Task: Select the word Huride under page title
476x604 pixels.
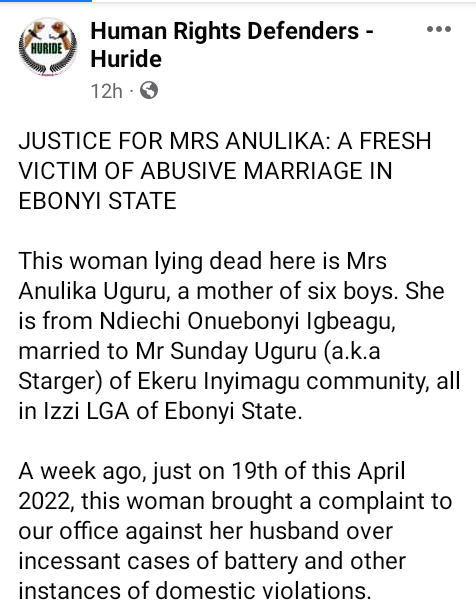Action: (126, 59)
